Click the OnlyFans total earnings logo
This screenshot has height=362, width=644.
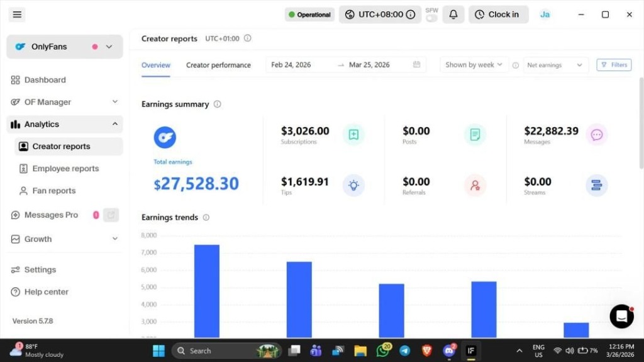pyautogui.click(x=165, y=137)
